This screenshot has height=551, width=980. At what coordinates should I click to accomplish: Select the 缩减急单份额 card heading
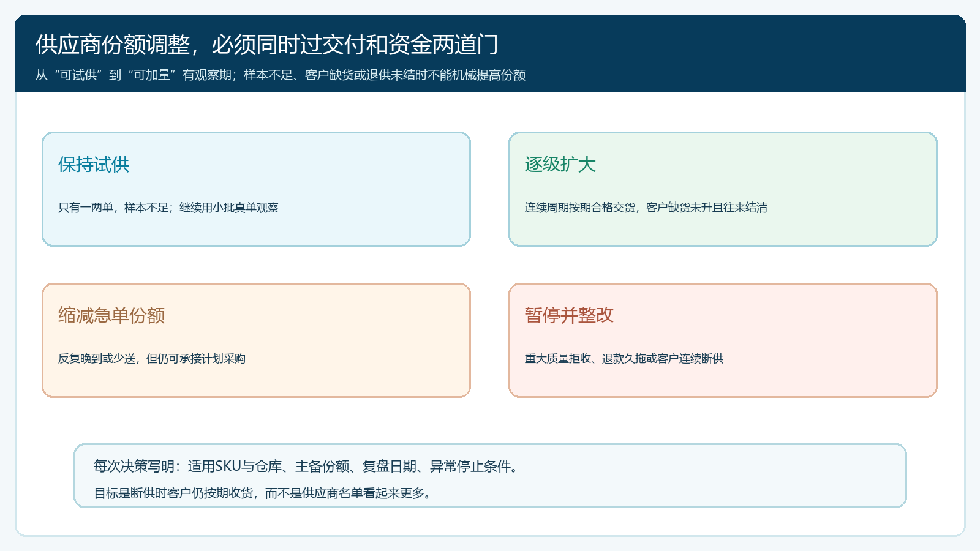(111, 315)
